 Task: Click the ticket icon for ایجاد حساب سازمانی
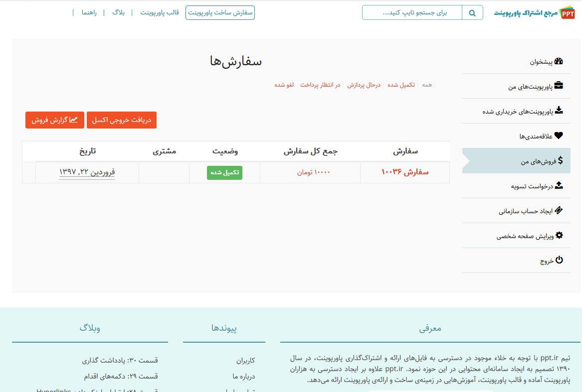point(559,210)
